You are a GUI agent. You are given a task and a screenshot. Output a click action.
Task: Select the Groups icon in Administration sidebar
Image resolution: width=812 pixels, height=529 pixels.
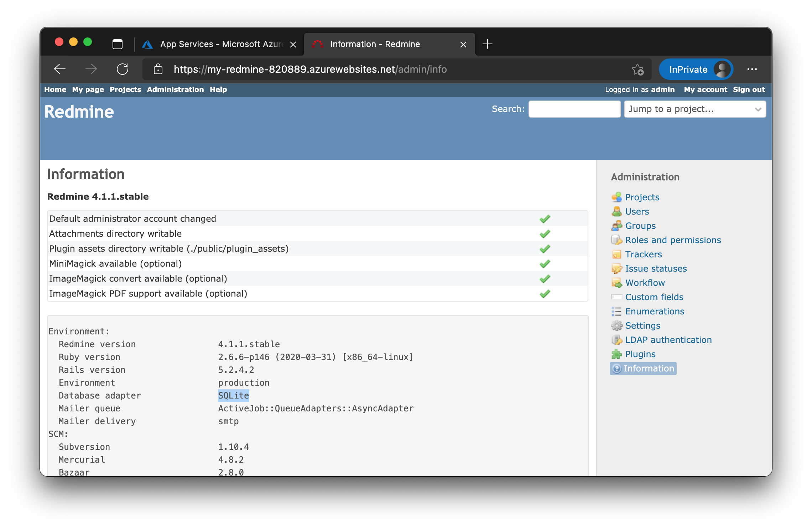(617, 226)
